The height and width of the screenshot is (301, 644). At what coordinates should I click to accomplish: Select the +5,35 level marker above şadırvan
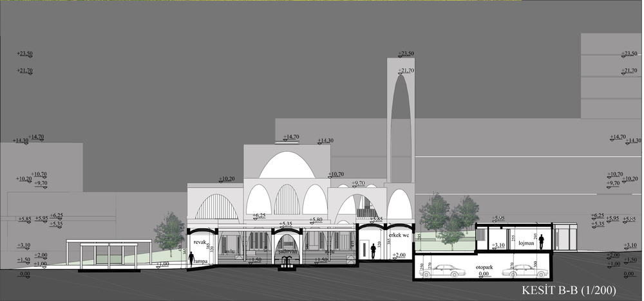pyautogui.click(x=287, y=224)
